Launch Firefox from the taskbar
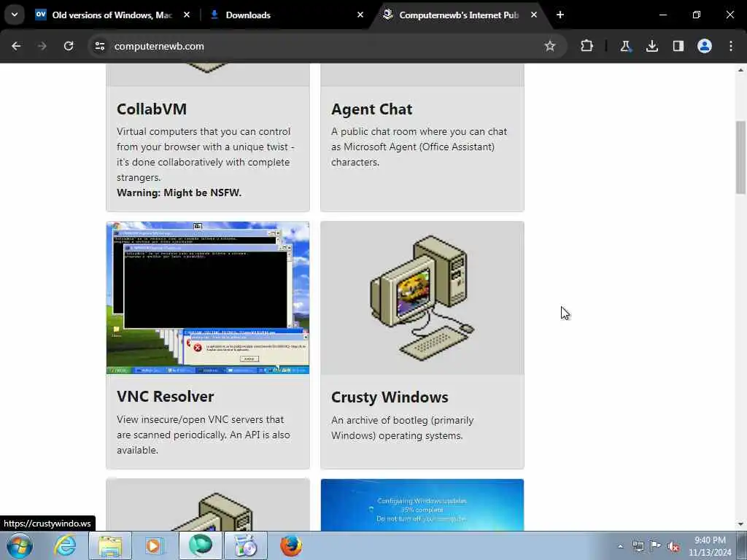This screenshot has width=747, height=560. [x=291, y=545]
